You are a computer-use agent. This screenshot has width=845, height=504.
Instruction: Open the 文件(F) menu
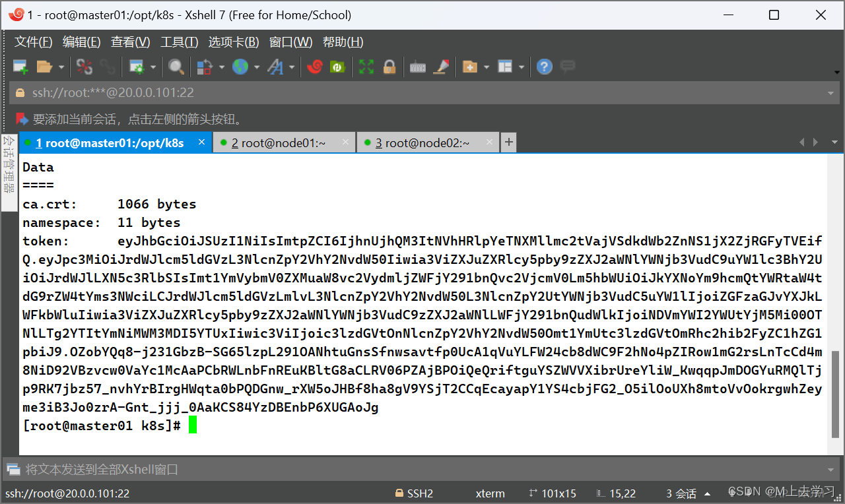(x=34, y=42)
